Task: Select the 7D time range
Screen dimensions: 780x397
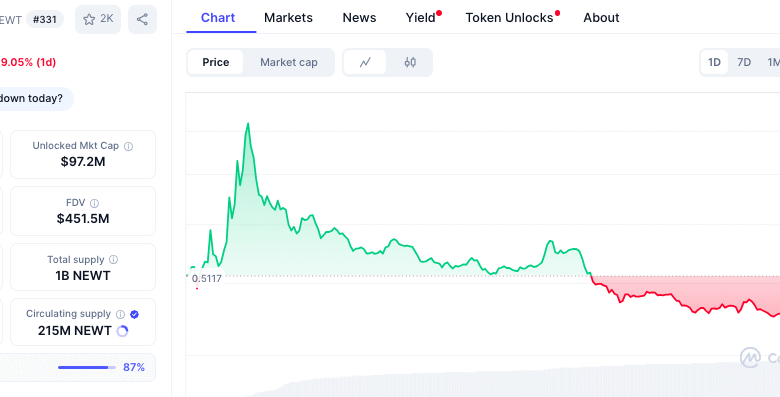Action: point(744,62)
